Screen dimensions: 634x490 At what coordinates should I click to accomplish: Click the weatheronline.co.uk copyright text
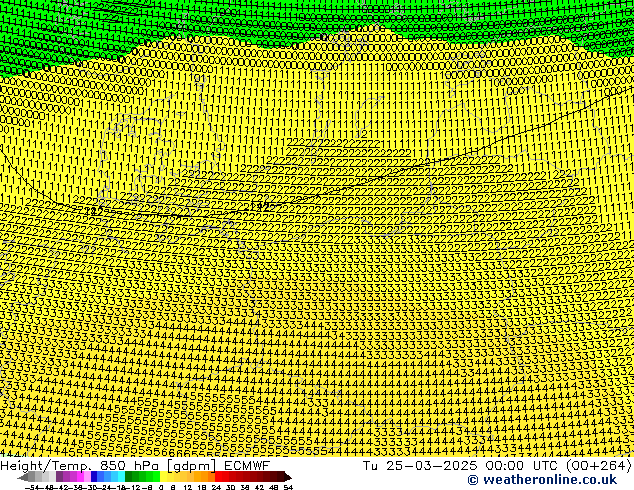[x=542, y=480]
